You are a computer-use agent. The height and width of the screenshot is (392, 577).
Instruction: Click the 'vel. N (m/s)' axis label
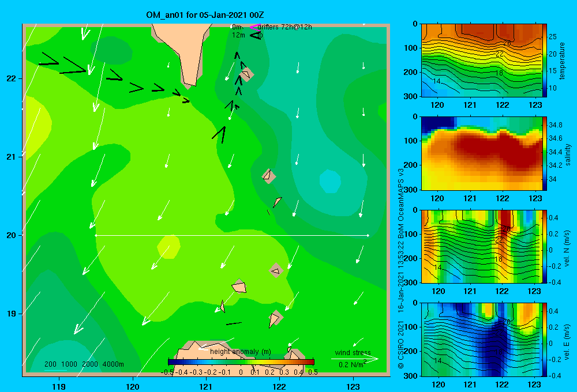(x=567, y=248)
